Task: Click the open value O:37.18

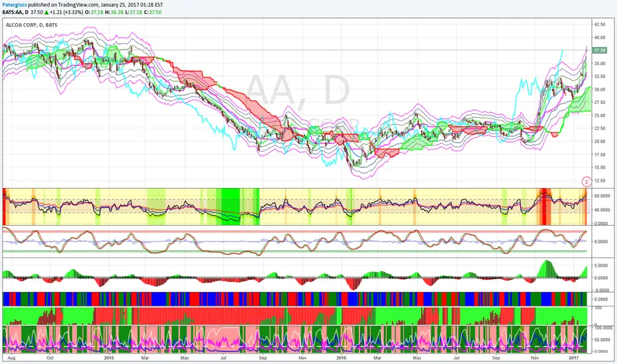Action: pos(94,12)
